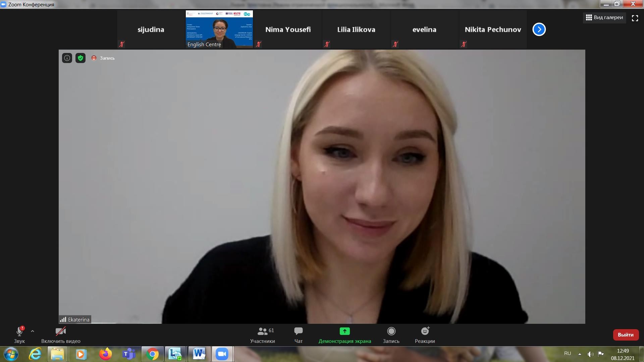Start Демонстрация экрана screen sharing

click(x=344, y=335)
